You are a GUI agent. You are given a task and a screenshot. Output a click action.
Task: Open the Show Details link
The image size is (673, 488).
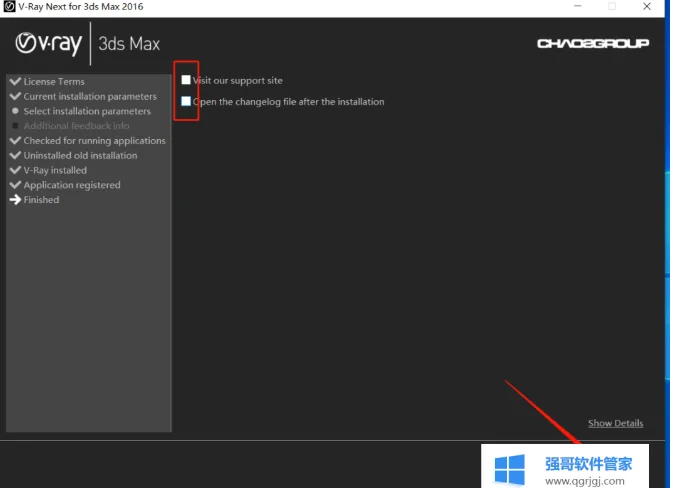(x=615, y=423)
